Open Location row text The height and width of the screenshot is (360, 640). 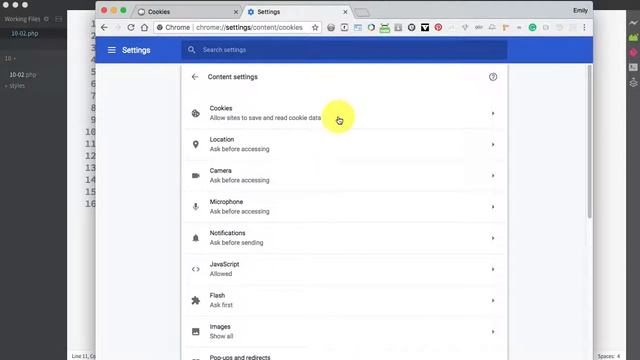239,144
